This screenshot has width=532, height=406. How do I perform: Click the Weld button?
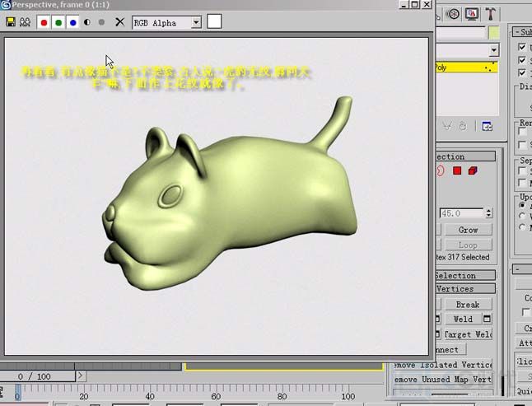click(463, 320)
